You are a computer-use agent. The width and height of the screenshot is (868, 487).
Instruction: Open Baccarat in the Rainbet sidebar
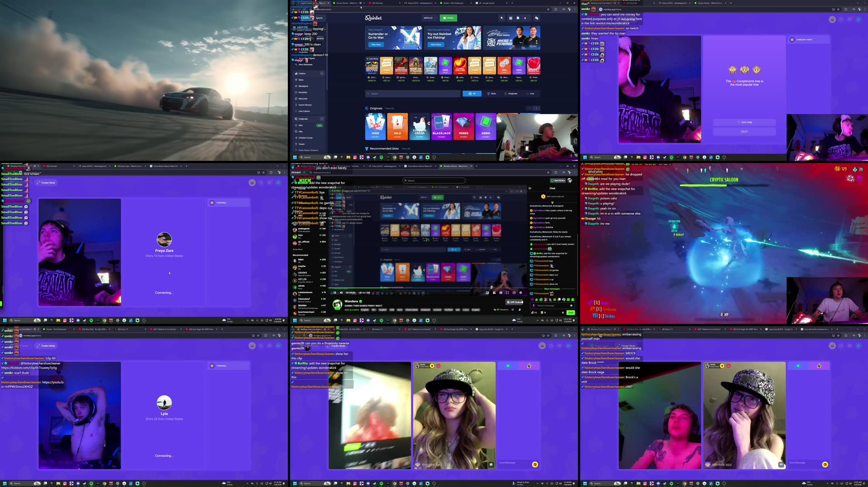tap(302, 98)
